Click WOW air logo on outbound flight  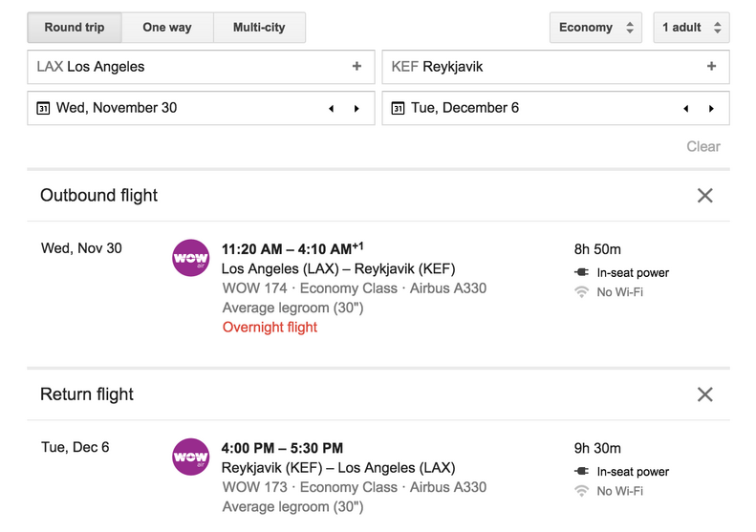pyautogui.click(x=191, y=258)
